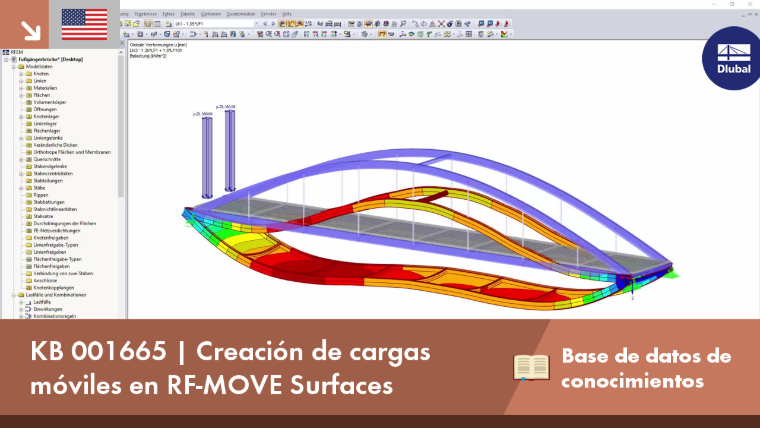760x428 pixels.
Task: Click the white diagonal arrow icon at top left
Action: click(31, 31)
